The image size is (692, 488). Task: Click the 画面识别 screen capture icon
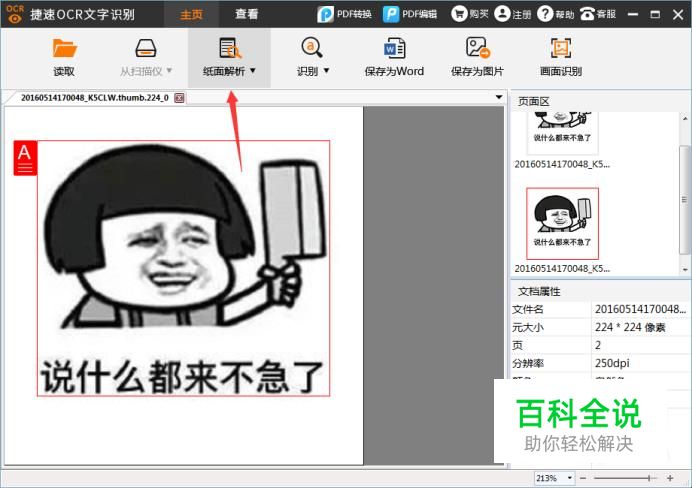[560, 48]
